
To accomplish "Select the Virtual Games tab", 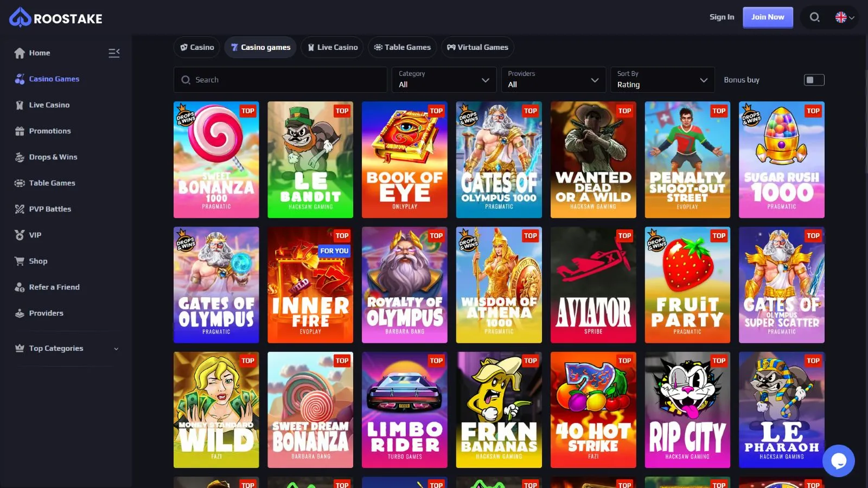I will tap(477, 48).
